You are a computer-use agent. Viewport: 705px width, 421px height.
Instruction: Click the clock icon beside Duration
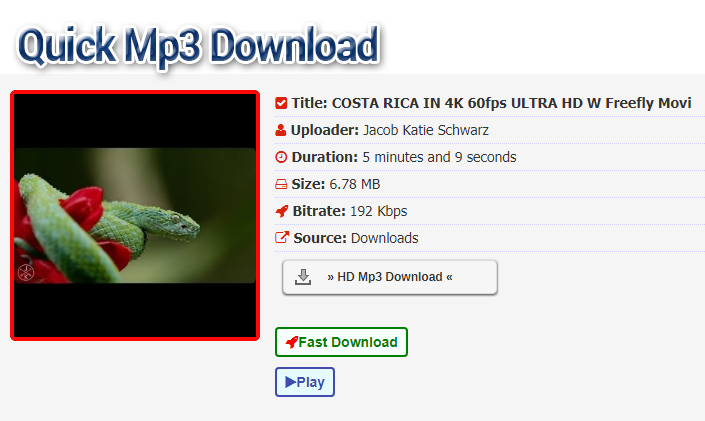click(x=281, y=157)
